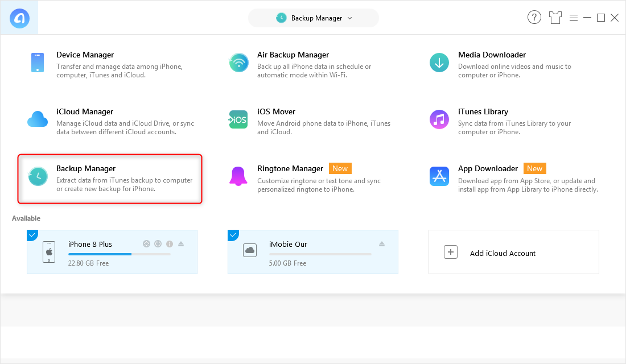
Task: Click the iPhone 8 Plus device icon
Action: [49, 252]
